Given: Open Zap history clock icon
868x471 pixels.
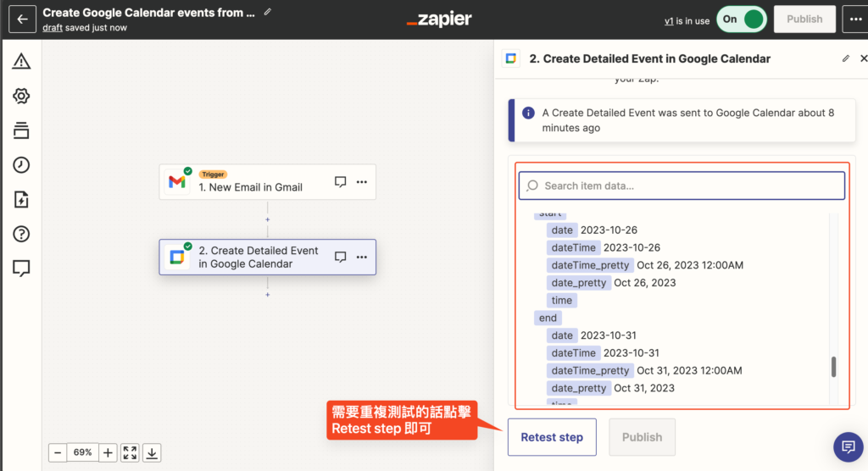Looking at the screenshot, I should tap(21, 165).
